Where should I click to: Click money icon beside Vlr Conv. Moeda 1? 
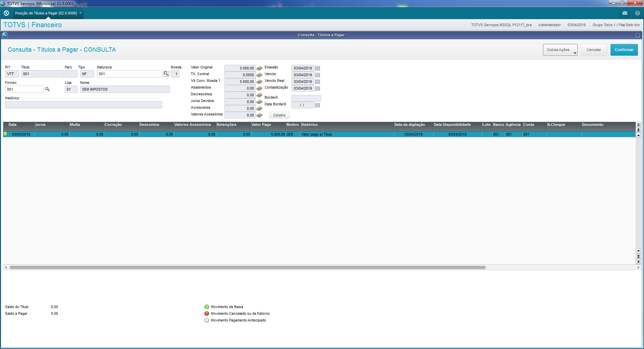pyautogui.click(x=259, y=82)
